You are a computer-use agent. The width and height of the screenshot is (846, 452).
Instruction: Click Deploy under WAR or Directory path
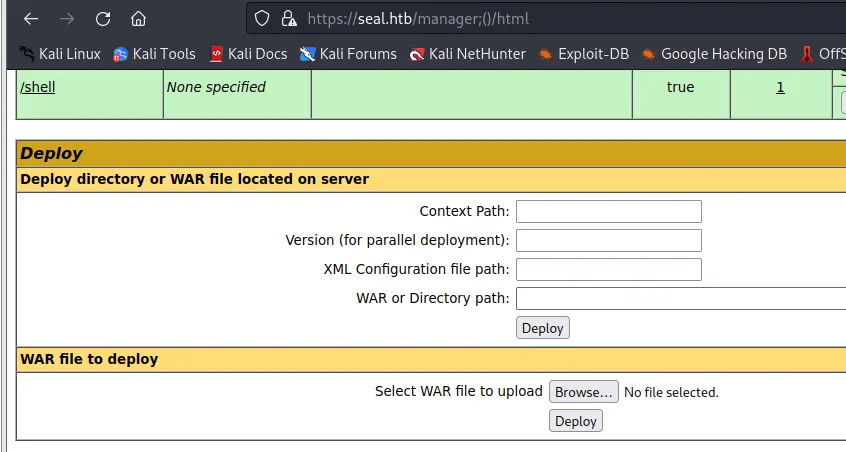tap(543, 328)
